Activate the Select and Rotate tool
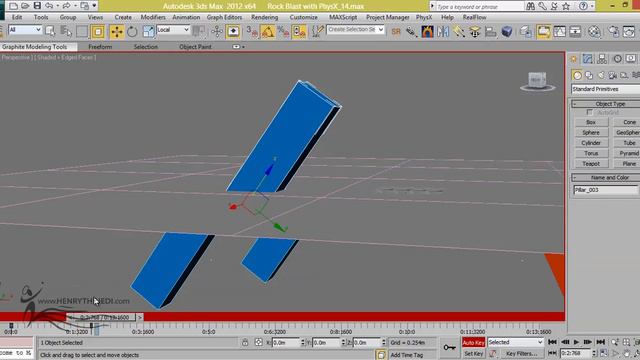640x360 pixels. pos(132,31)
